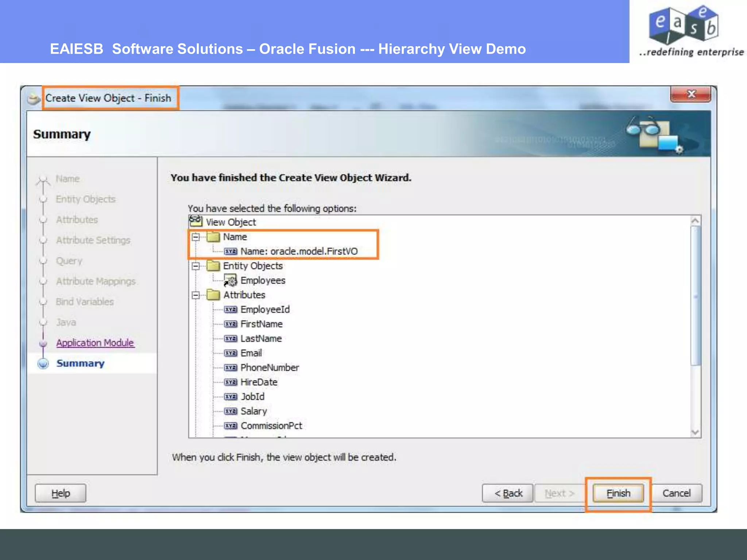The width and height of the screenshot is (747, 560).
Task: Click the summary tree scroll down arrow
Action: [x=695, y=432]
